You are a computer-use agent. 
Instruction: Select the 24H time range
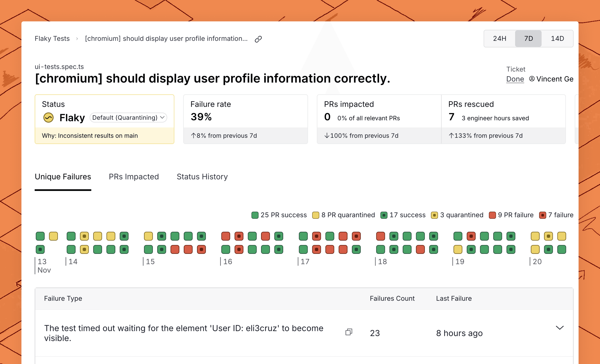[x=499, y=38]
